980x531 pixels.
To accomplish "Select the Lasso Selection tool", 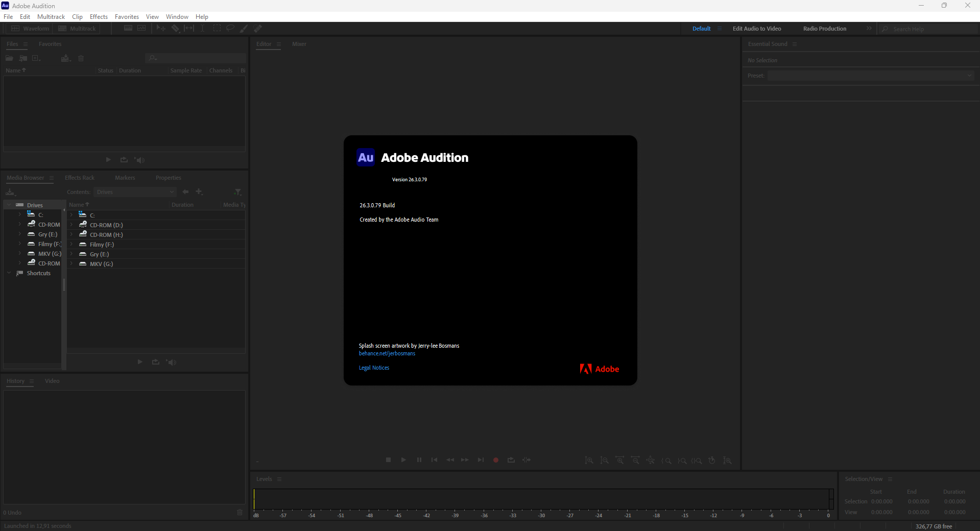I will (x=230, y=29).
